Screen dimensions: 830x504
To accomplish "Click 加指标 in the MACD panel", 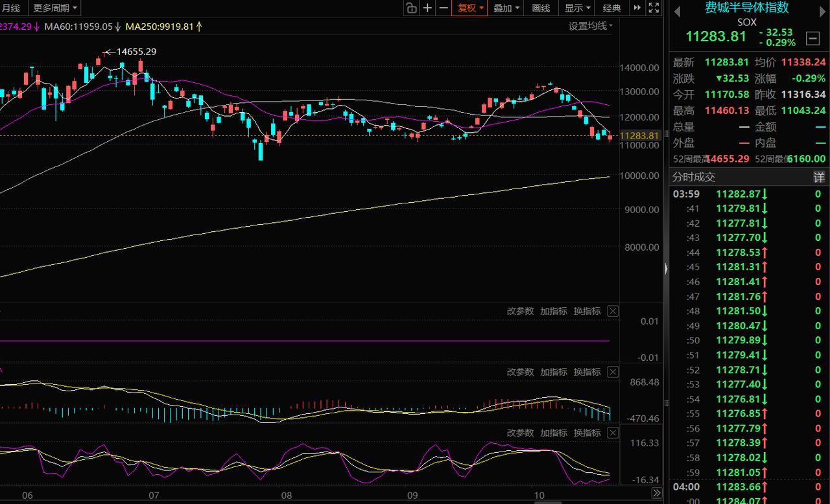I will tap(554, 372).
